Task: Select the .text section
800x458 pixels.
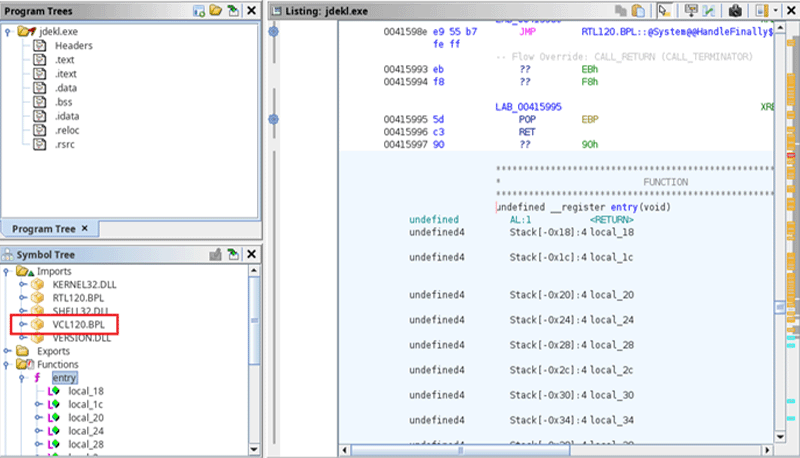Action: pyautogui.click(x=65, y=60)
